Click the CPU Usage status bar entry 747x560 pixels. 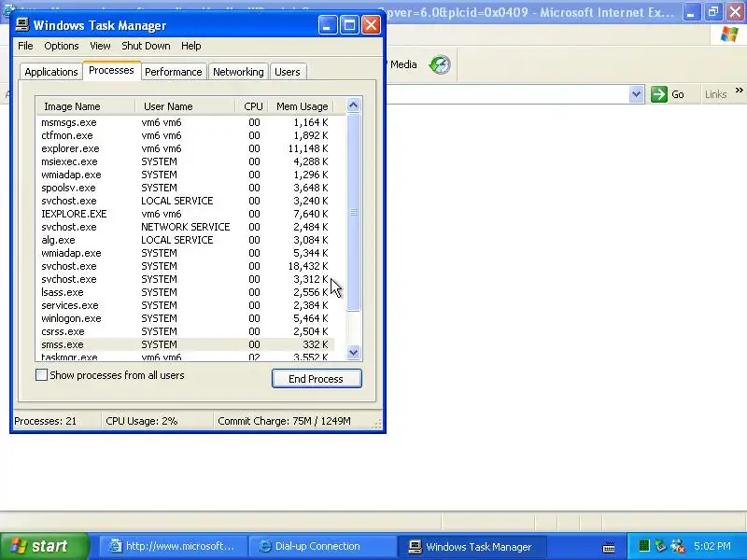142,421
